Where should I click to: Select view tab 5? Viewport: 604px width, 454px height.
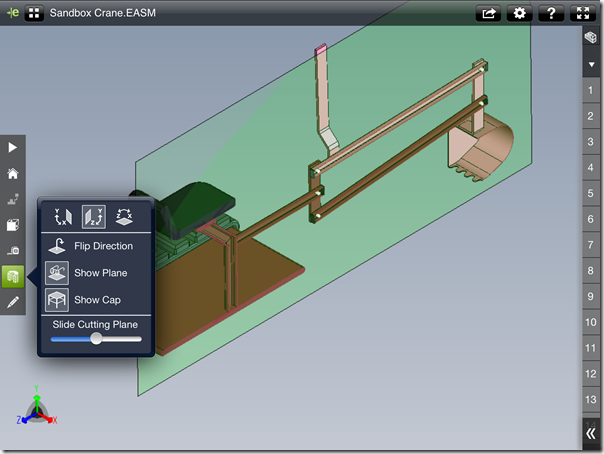(591, 193)
